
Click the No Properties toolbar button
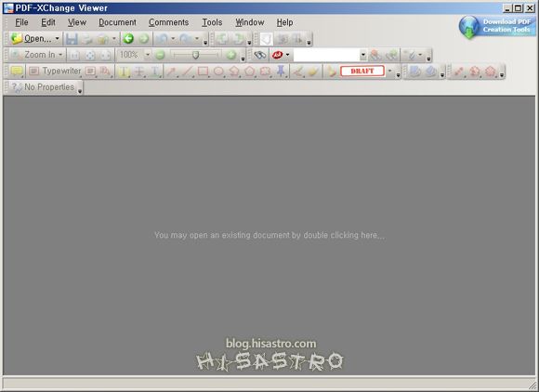tap(43, 87)
